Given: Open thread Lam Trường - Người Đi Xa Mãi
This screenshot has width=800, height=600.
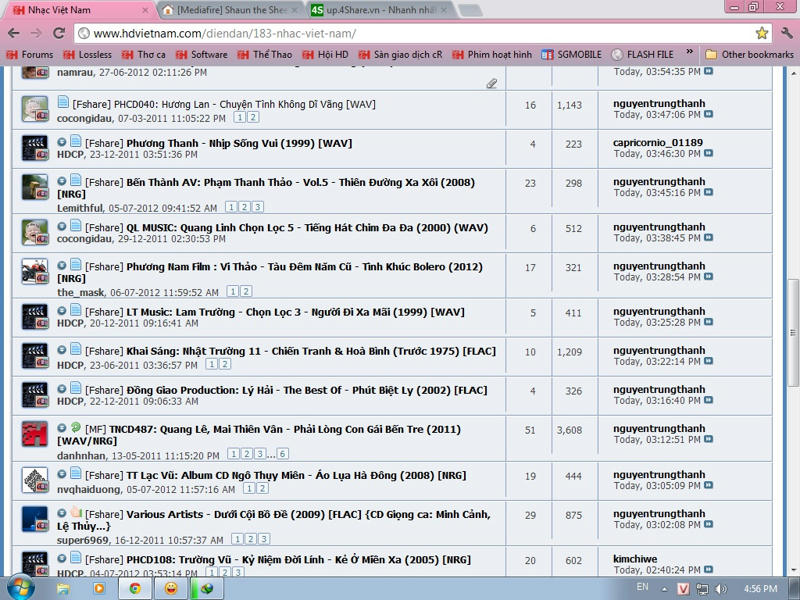Looking at the screenshot, I should tap(295, 312).
